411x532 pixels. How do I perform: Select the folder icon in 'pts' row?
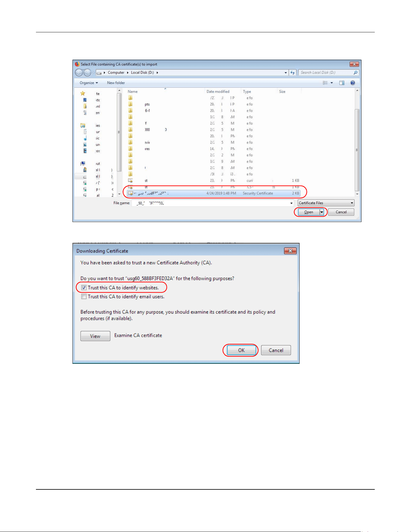(130, 104)
